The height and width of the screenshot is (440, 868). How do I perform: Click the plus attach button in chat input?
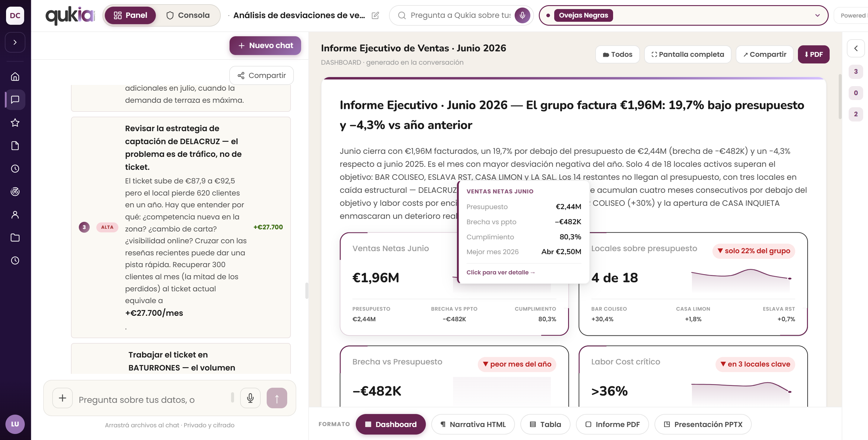click(x=62, y=398)
